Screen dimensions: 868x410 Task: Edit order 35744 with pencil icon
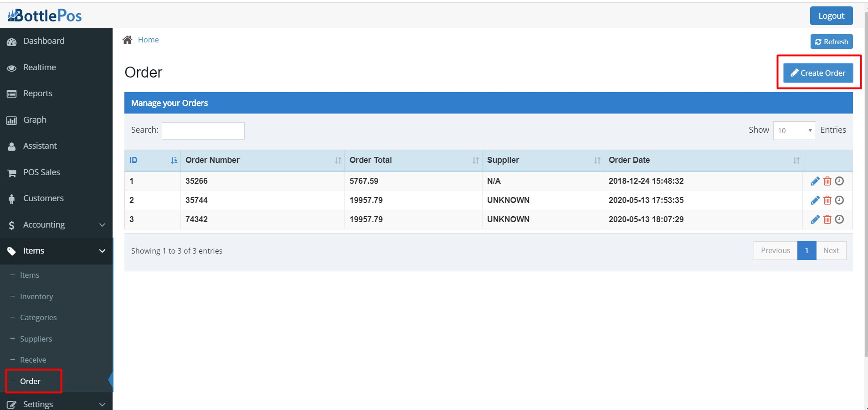click(815, 200)
